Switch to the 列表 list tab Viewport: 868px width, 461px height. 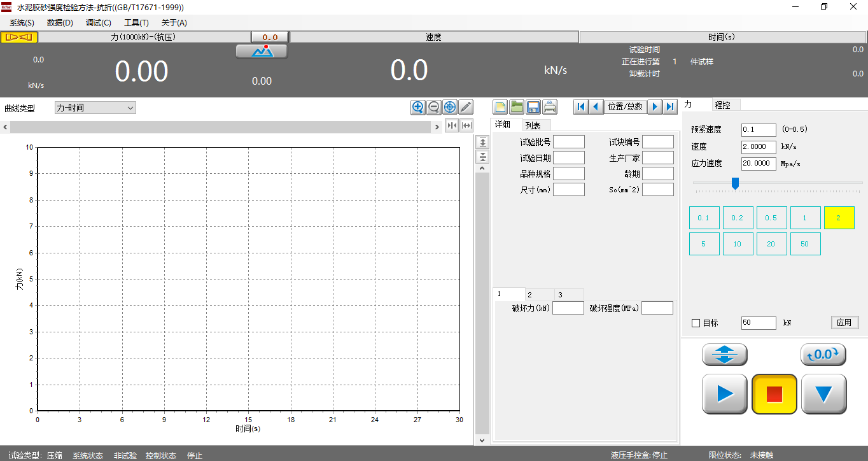pyautogui.click(x=533, y=125)
